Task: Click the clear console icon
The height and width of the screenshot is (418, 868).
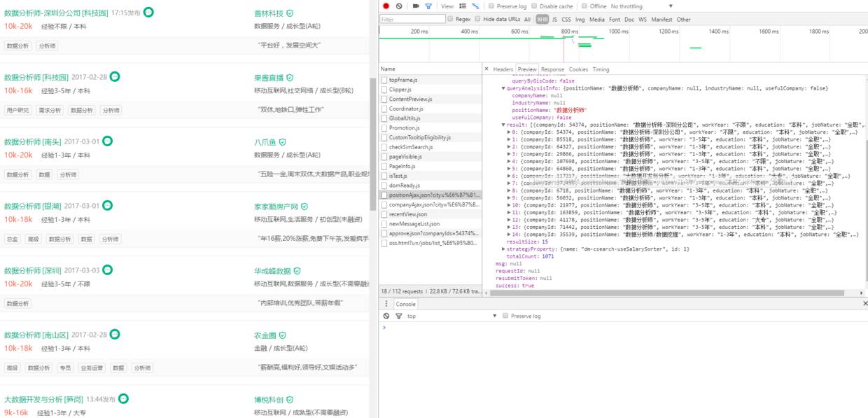Action: pyautogui.click(x=386, y=316)
